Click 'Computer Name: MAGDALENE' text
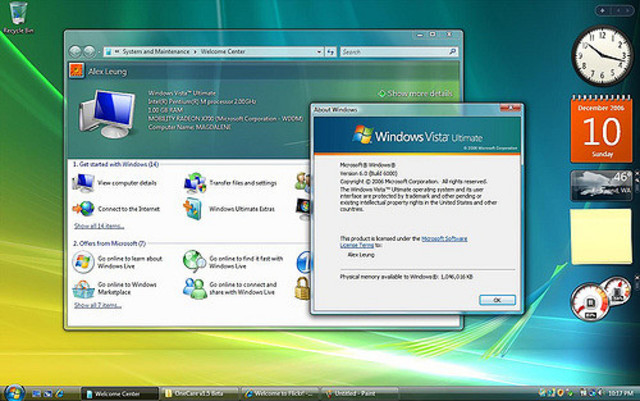640x401 pixels. (189, 127)
